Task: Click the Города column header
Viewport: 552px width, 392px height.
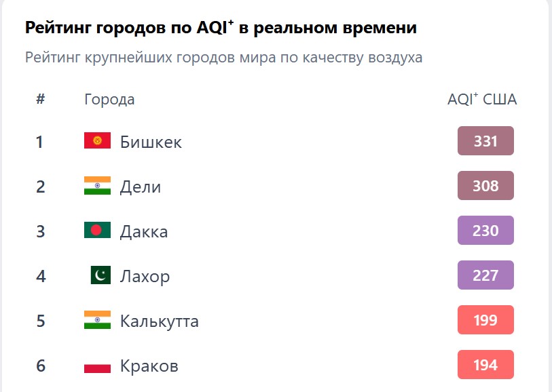Action: (x=109, y=99)
